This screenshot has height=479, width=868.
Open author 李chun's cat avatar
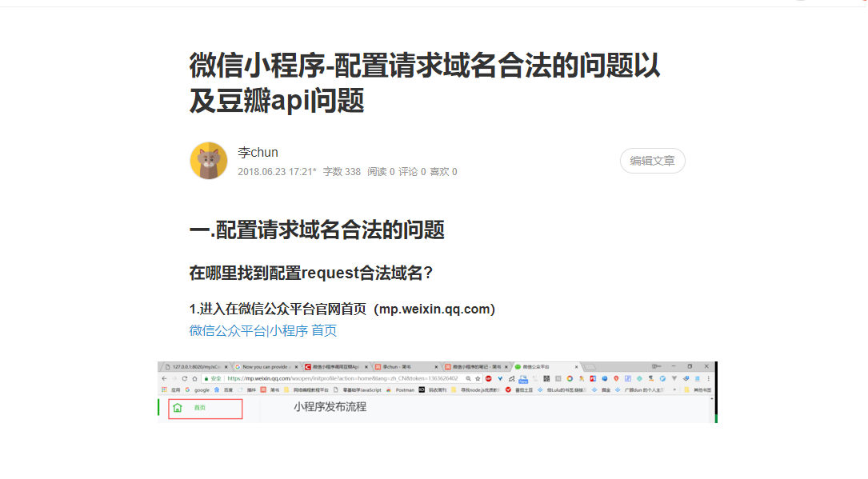click(209, 161)
